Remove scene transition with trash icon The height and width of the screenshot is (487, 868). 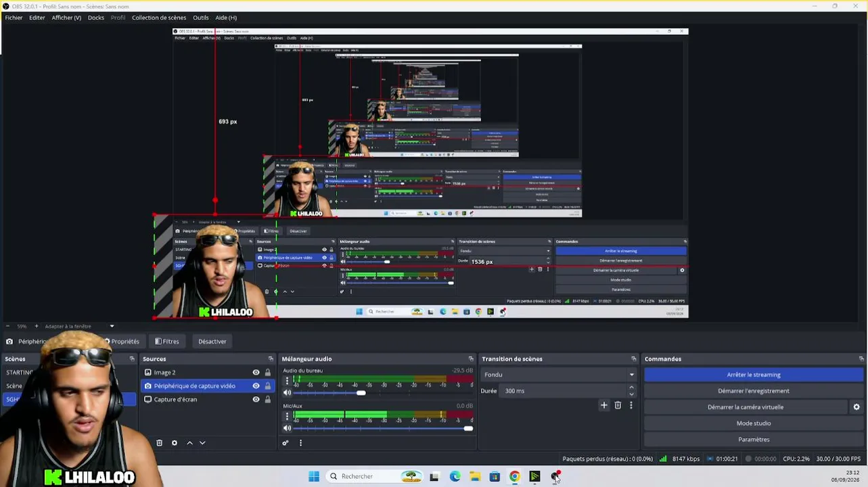click(618, 405)
